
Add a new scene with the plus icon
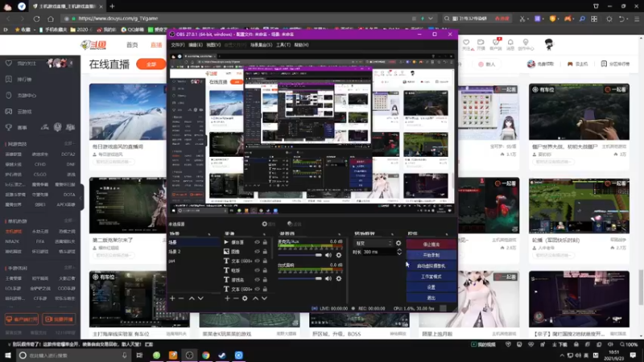172,298
